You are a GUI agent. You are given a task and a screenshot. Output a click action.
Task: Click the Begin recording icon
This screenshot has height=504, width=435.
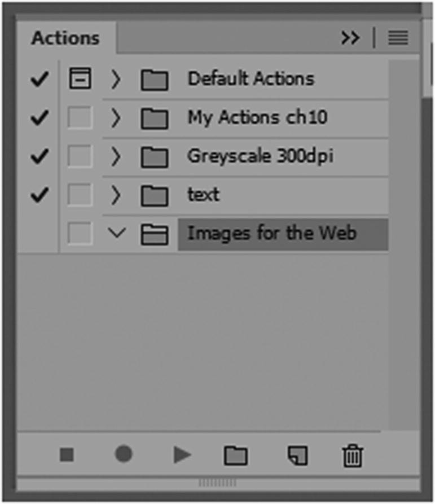124,454
